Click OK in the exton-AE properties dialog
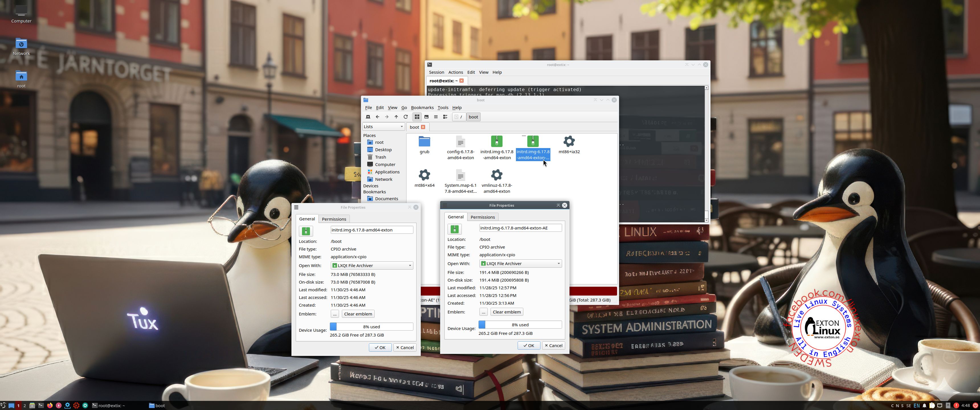The image size is (980, 410). (x=528, y=346)
